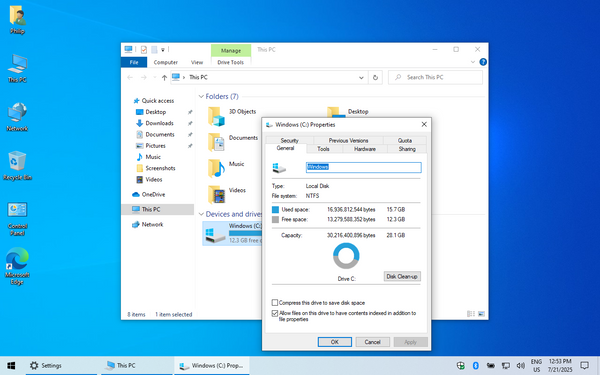This screenshot has width=600, height=375.
Task: Confirm the dialog with OK
Action: [334, 342]
